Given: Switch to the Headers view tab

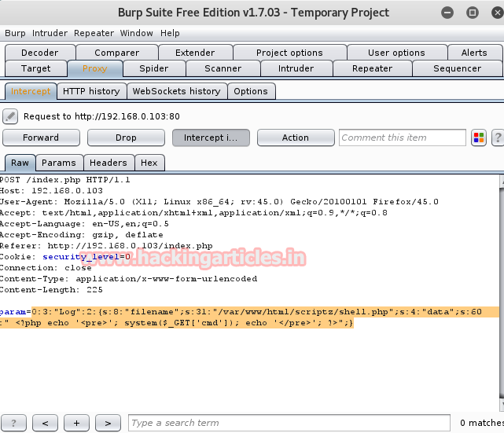Looking at the screenshot, I should click(x=109, y=163).
